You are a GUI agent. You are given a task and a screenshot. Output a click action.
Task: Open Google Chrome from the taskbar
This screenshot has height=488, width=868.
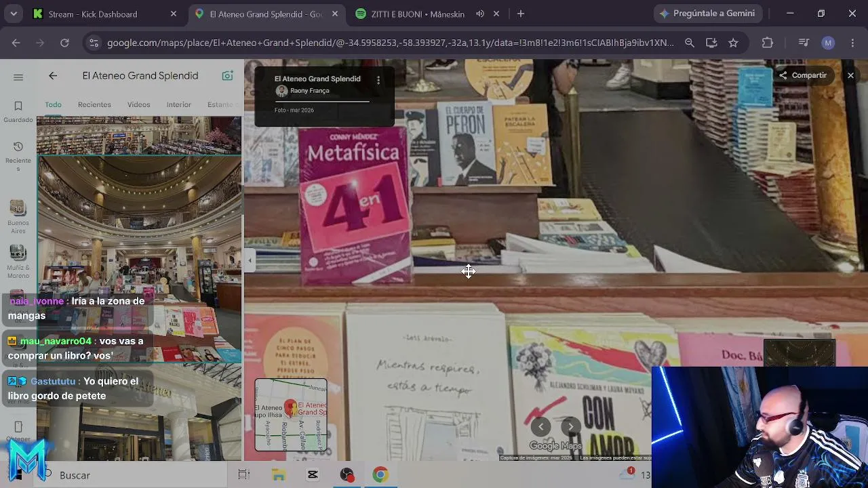click(x=380, y=475)
